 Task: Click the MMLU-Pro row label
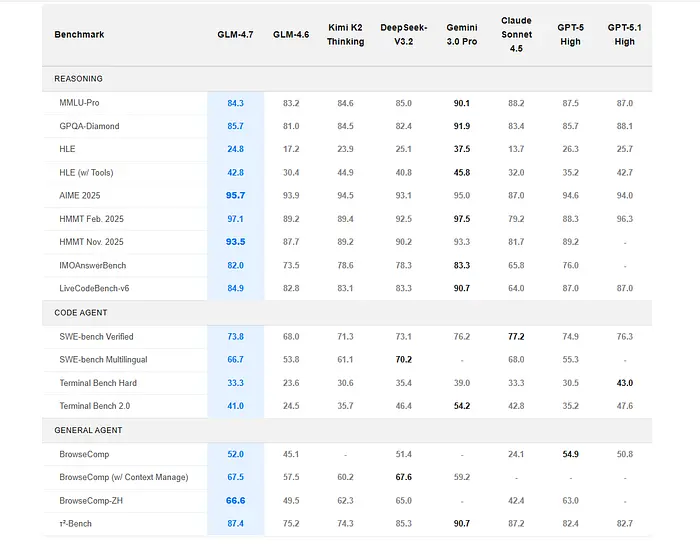pyautogui.click(x=82, y=103)
